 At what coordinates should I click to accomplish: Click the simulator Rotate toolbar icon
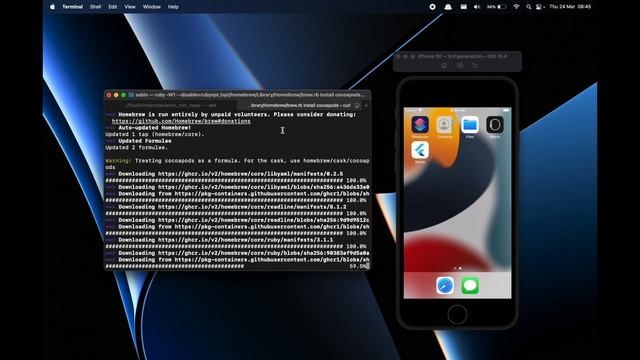click(475, 66)
